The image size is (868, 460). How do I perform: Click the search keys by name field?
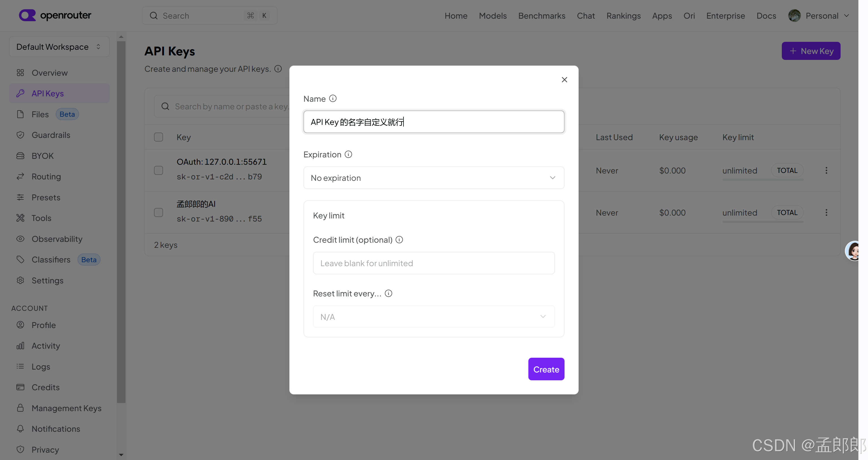coord(222,106)
